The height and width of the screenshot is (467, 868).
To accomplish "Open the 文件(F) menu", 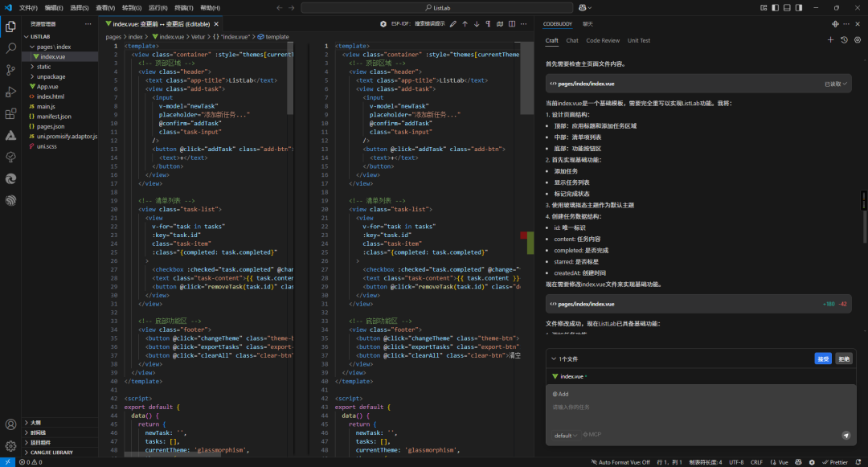I will (28, 8).
